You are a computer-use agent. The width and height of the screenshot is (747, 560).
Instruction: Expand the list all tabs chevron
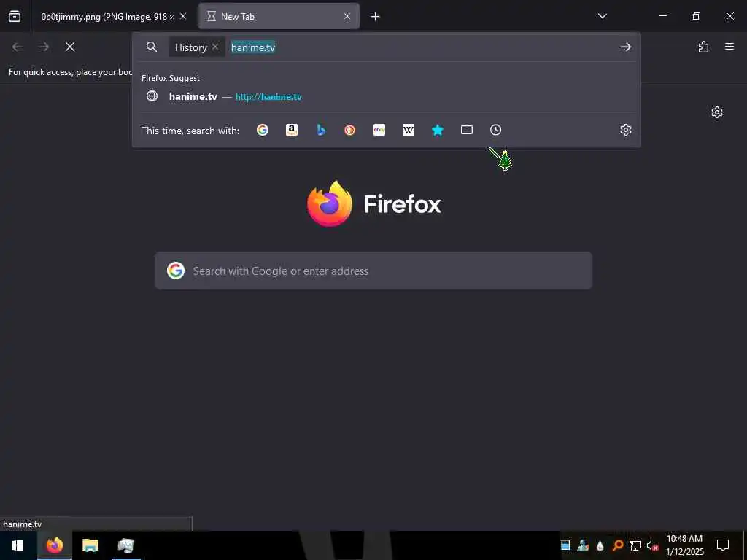tap(602, 16)
